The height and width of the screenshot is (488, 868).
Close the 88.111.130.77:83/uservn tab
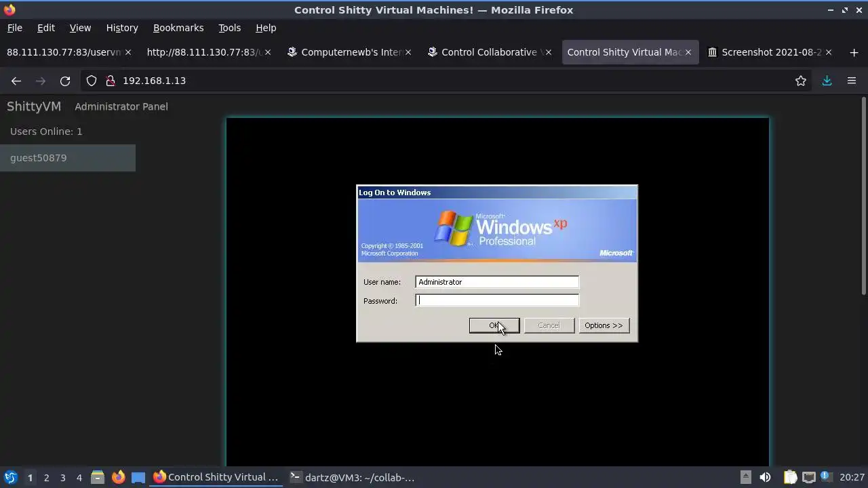point(127,52)
